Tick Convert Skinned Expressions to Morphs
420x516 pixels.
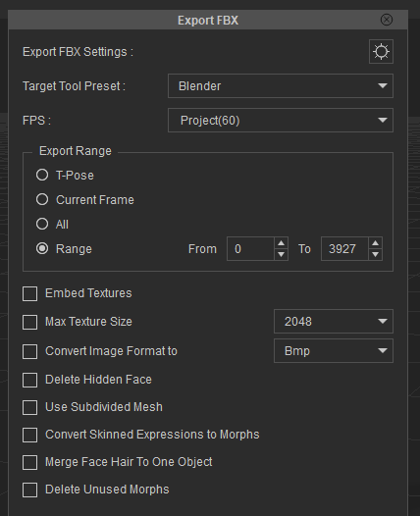[30, 435]
